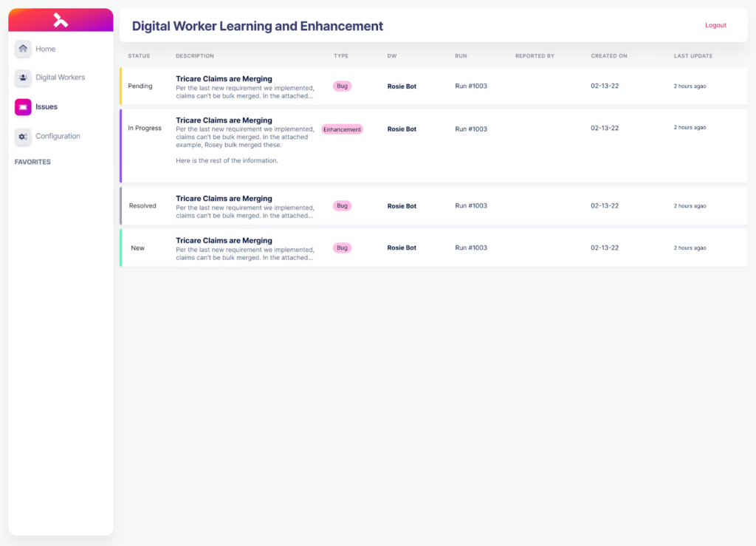Log out using the Logout link
756x546 pixels.
[x=715, y=25]
